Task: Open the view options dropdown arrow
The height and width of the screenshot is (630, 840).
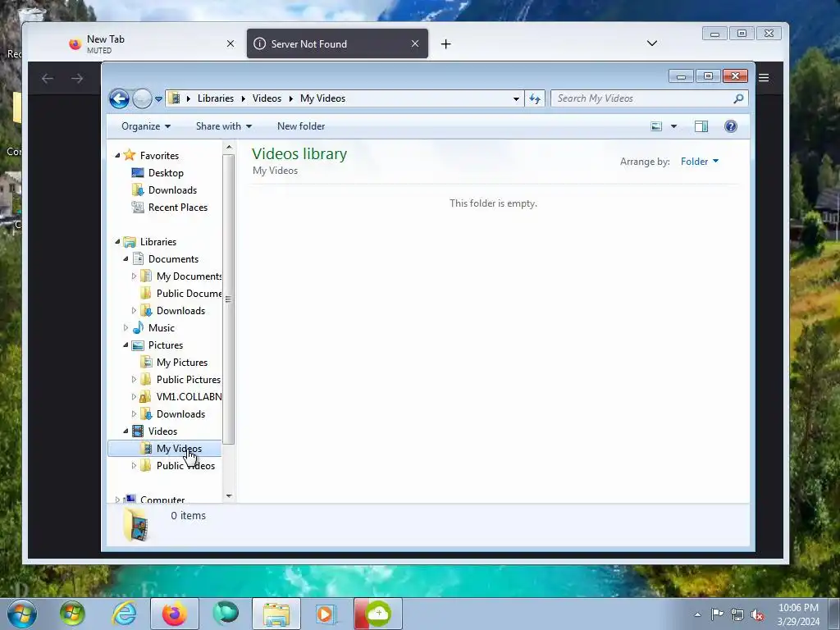Action: pyautogui.click(x=674, y=126)
